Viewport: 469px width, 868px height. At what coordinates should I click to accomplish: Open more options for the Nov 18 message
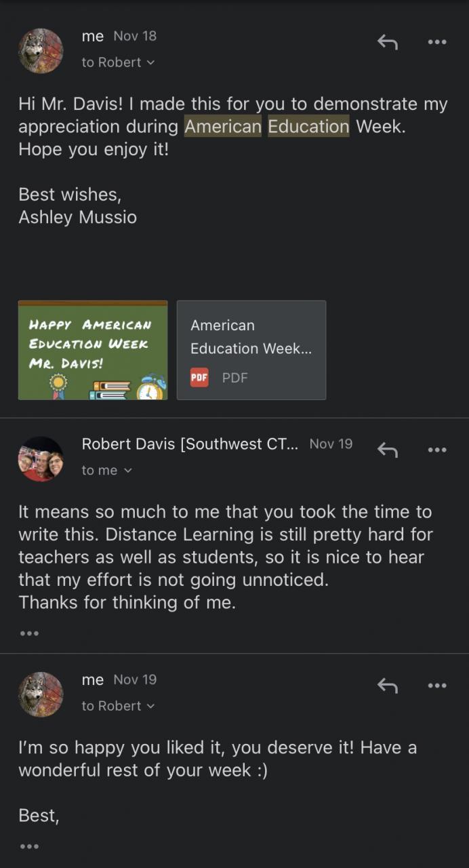click(437, 42)
